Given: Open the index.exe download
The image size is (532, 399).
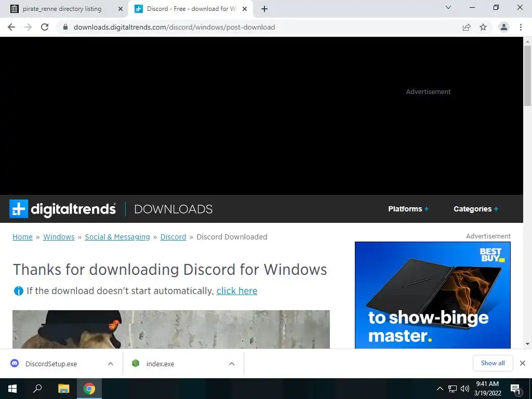Looking at the screenshot, I should pyautogui.click(x=160, y=364).
